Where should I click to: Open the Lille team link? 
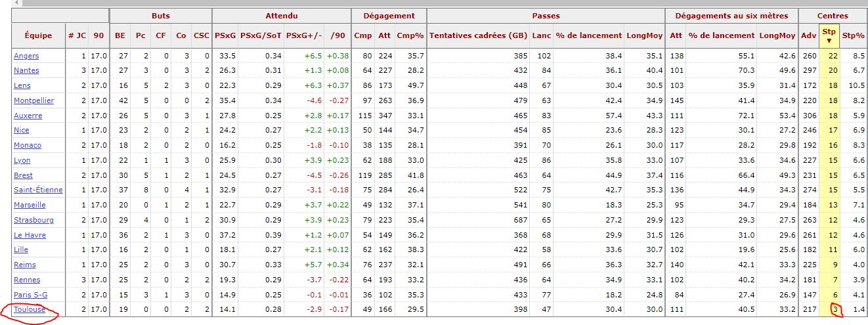tap(22, 249)
